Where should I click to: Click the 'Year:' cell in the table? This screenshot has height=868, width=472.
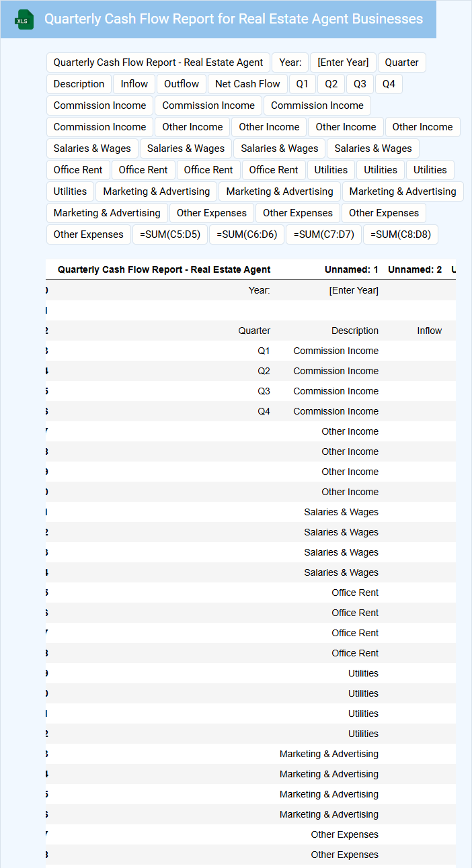point(259,290)
